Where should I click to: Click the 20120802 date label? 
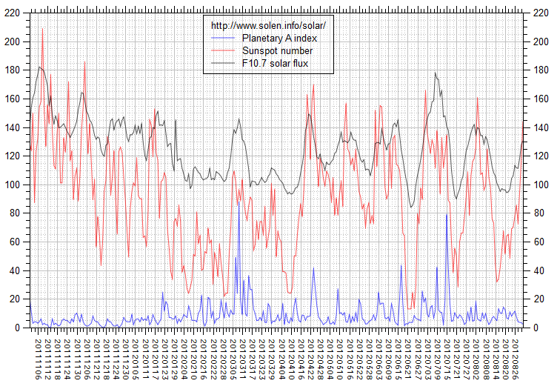coord(477,359)
